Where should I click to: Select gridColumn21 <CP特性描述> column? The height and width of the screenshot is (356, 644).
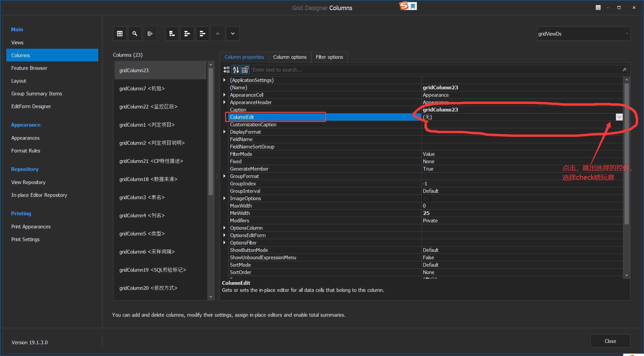pos(160,161)
